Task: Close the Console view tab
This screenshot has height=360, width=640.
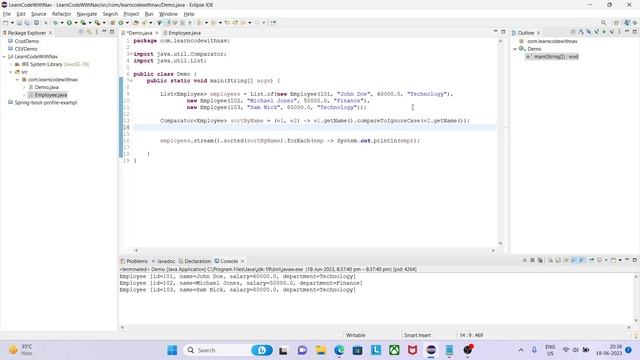Action: (x=242, y=261)
